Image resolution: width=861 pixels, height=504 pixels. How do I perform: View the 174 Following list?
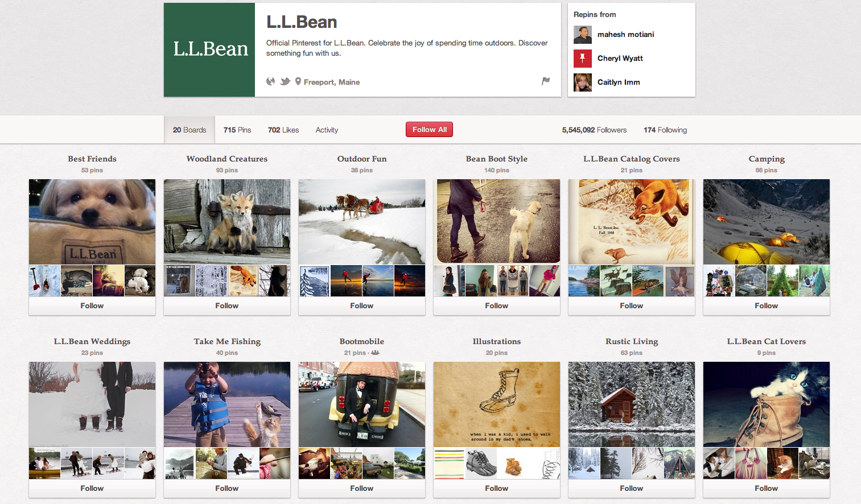(x=665, y=130)
